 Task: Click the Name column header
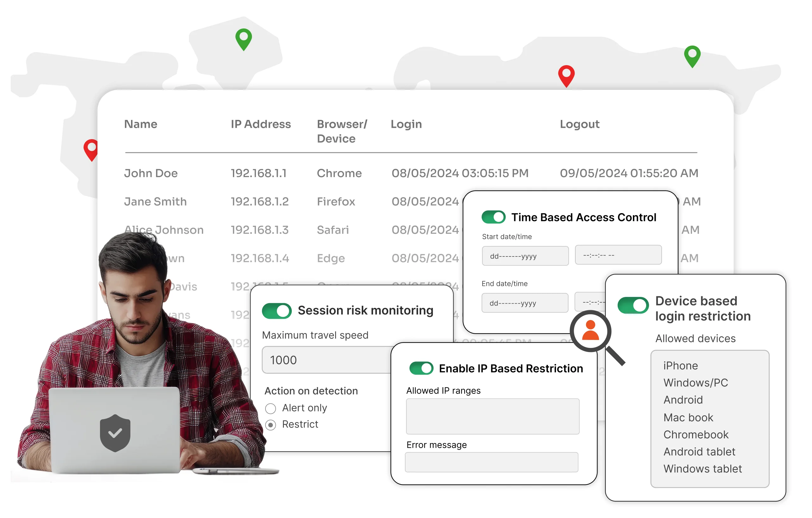click(141, 124)
